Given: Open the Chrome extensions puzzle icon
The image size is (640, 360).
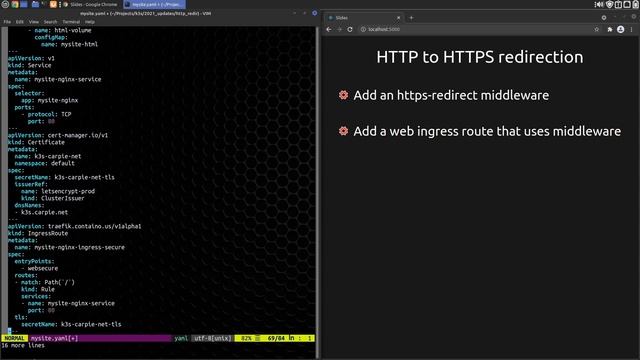Looking at the screenshot, I should point(610,29).
